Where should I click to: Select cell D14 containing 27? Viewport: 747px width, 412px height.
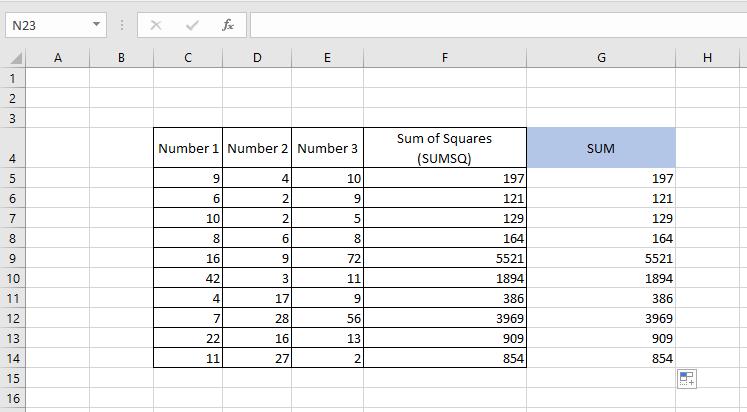(257, 358)
